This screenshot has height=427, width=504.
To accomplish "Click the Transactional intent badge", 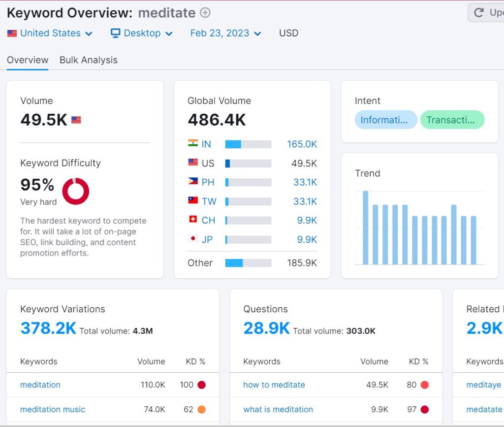I will pyautogui.click(x=452, y=120).
